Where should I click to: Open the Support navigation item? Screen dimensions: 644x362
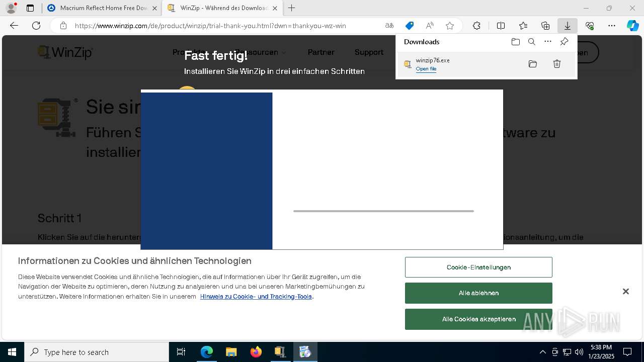pyautogui.click(x=369, y=52)
